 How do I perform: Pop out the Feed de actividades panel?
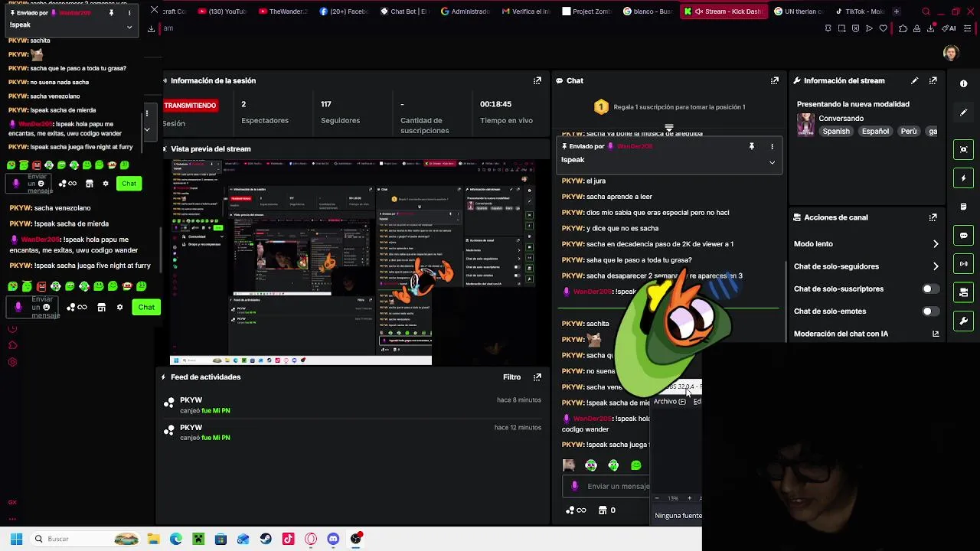click(x=537, y=377)
